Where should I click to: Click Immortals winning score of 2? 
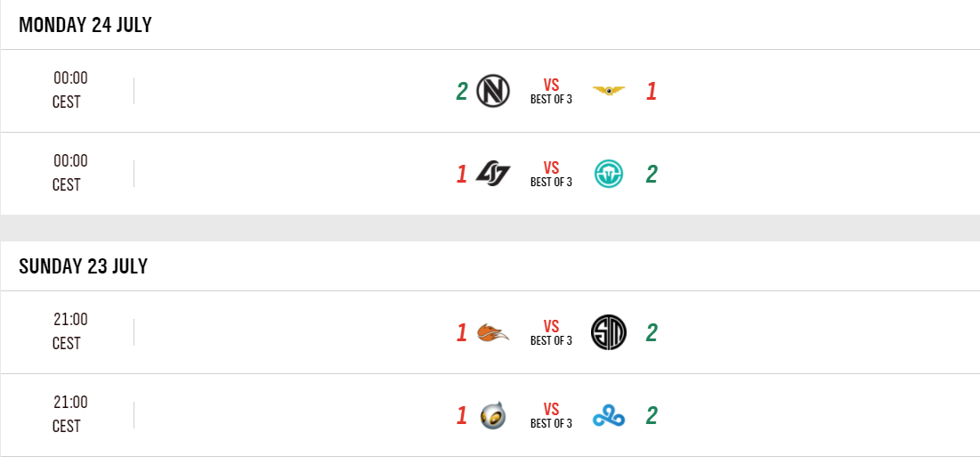pos(652,174)
